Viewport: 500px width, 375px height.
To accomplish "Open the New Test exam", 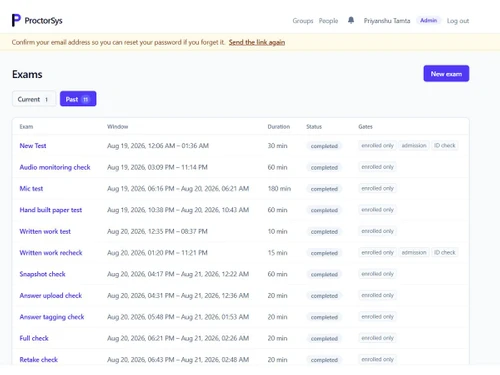I will tap(33, 146).
